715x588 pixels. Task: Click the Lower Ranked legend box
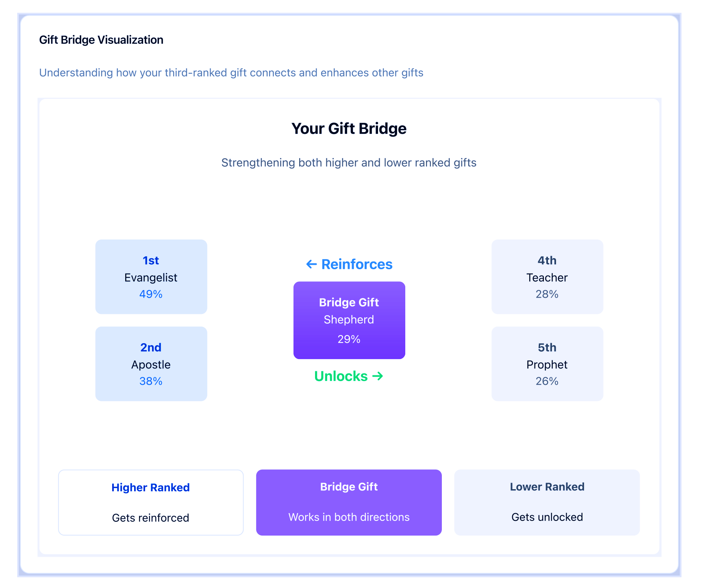pos(547,503)
